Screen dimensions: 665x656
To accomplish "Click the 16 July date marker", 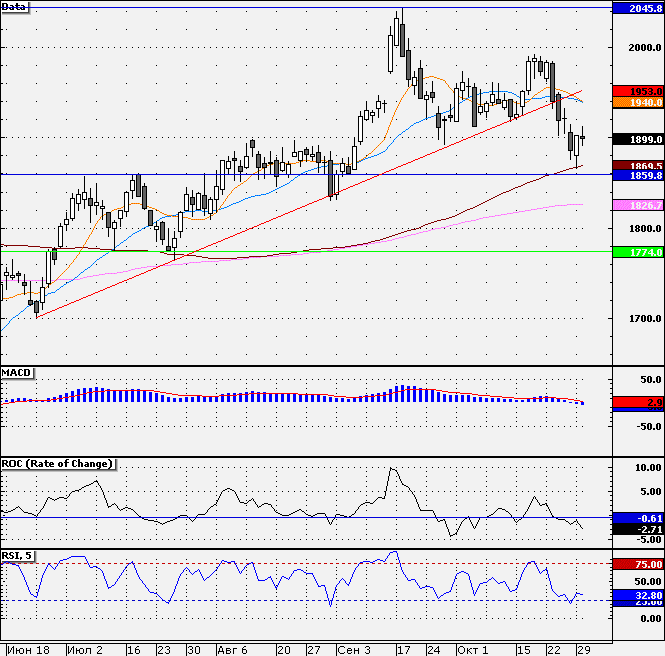I will (134, 650).
